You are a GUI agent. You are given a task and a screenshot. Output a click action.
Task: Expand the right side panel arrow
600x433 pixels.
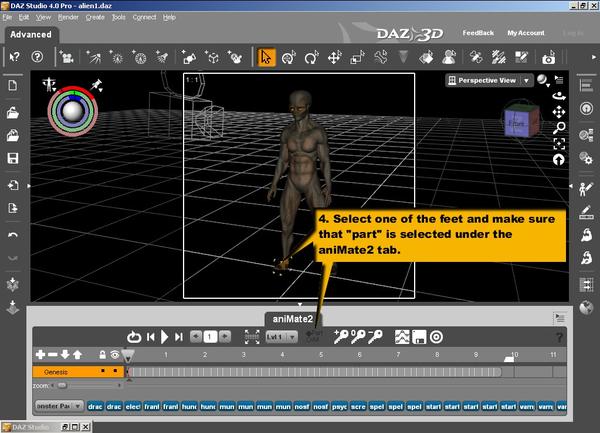point(571,186)
